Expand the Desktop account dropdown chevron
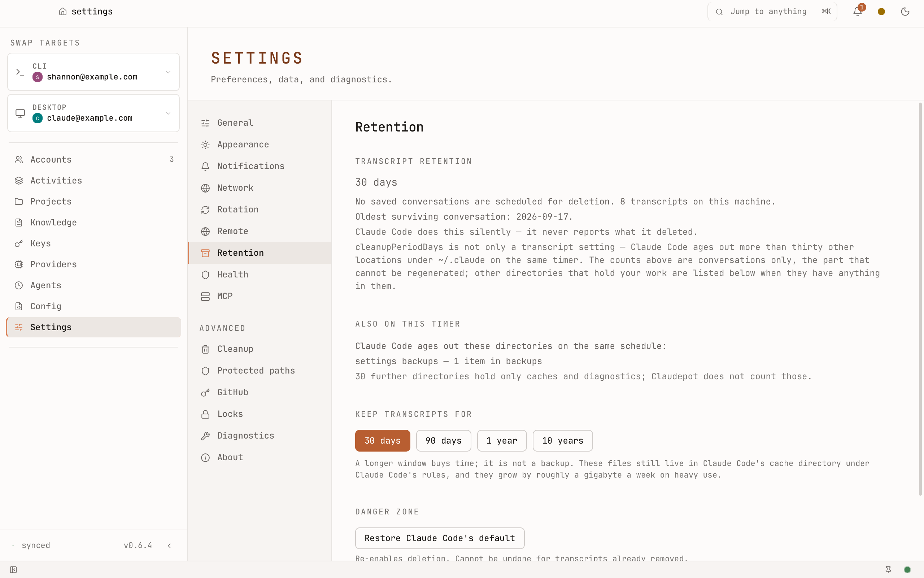Image resolution: width=924 pixels, height=578 pixels. coord(168,113)
